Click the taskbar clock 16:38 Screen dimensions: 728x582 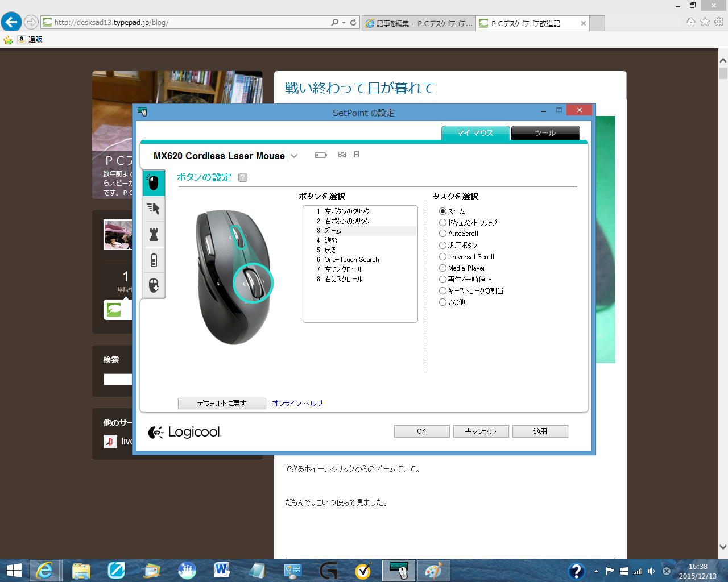(x=698, y=567)
